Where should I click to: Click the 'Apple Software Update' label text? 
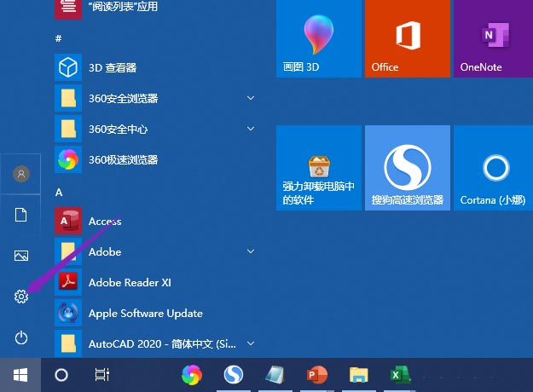[x=146, y=314]
